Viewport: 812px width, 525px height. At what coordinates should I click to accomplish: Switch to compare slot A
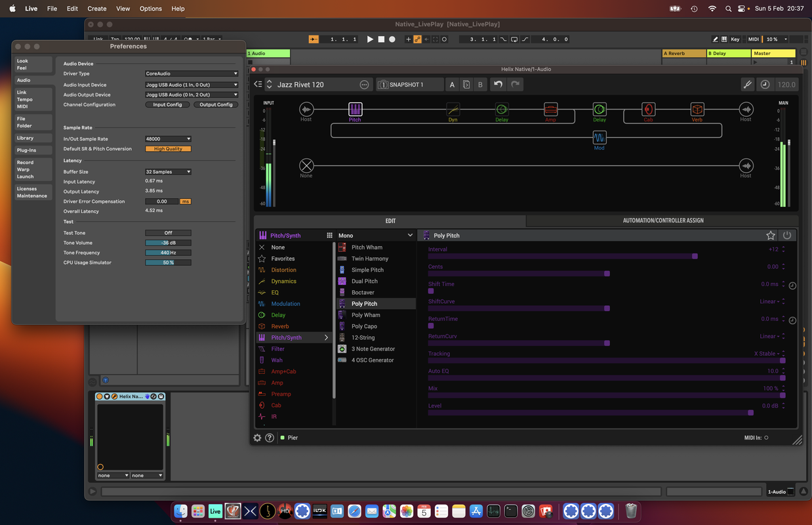point(452,85)
